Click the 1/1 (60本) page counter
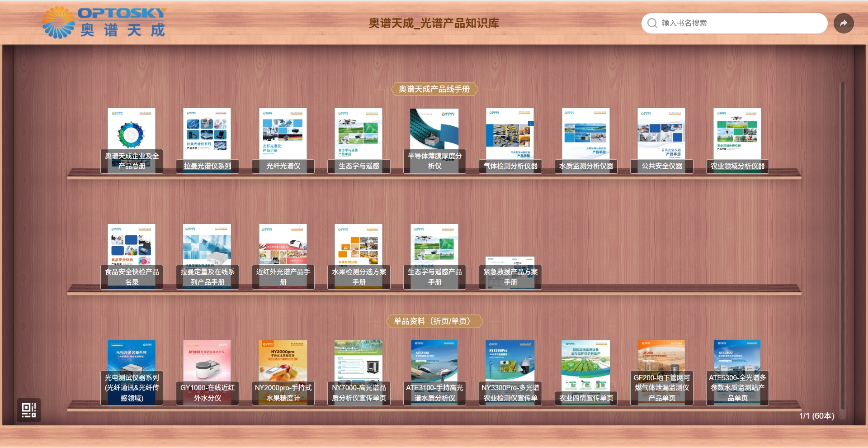The height and width of the screenshot is (448, 868). coord(816,415)
